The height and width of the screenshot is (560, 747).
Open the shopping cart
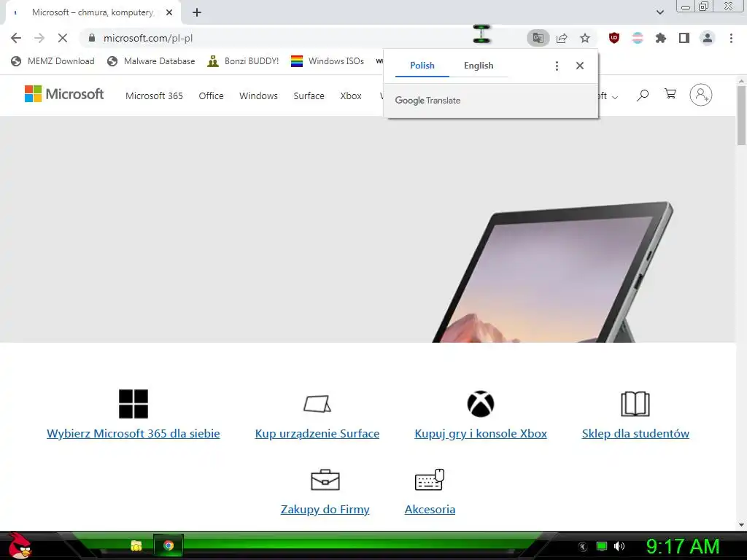(670, 94)
